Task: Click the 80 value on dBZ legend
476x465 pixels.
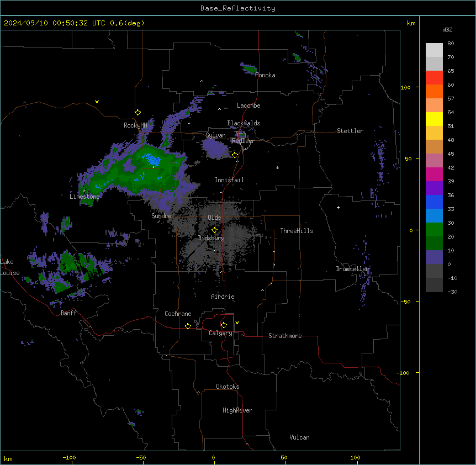Action: tap(451, 44)
